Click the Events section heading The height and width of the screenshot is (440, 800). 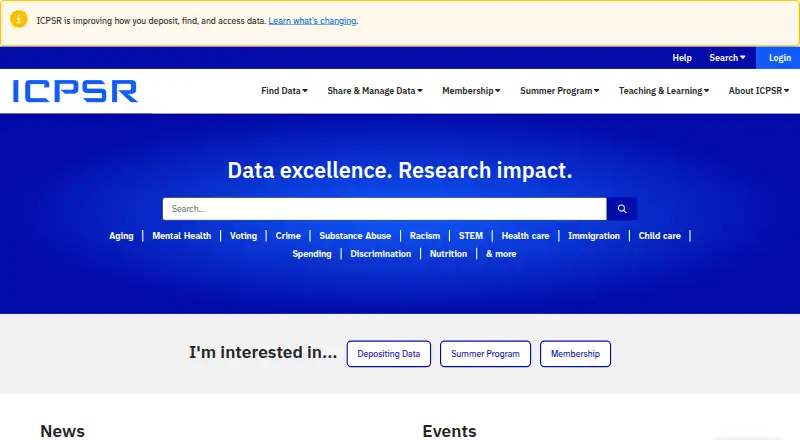click(449, 431)
